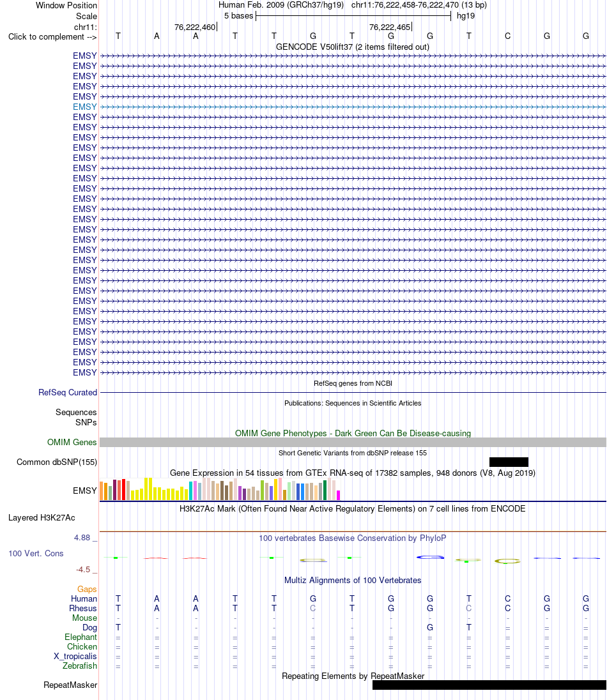Click the 'Layered H3K27Ac' track label
The height and width of the screenshot is (700, 607).
(x=42, y=518)
